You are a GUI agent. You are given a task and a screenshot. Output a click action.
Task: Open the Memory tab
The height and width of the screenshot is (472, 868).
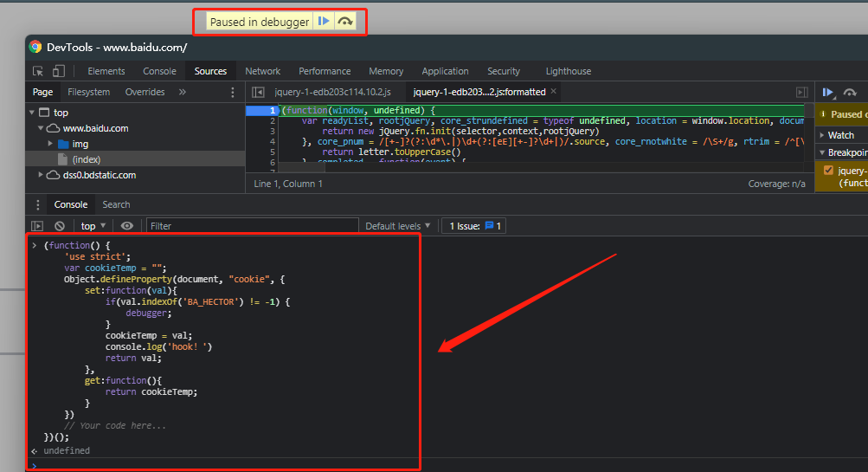pos(386,71)
